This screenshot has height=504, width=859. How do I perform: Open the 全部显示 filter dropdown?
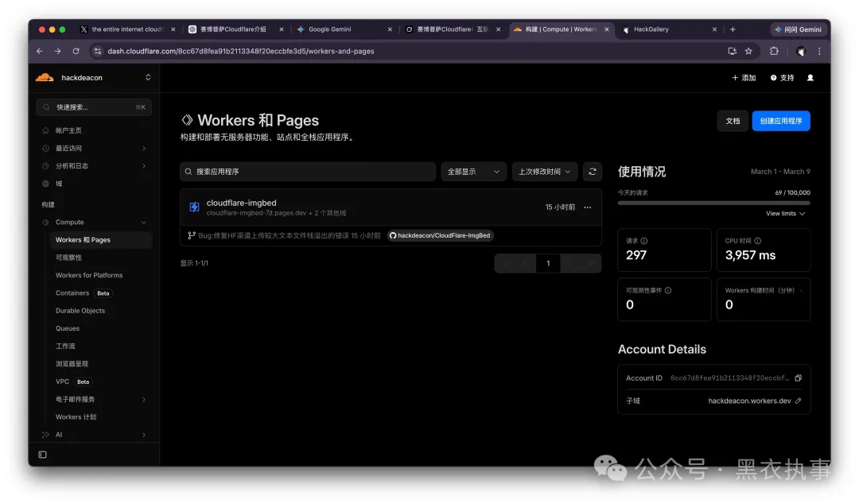pos(473,172)
